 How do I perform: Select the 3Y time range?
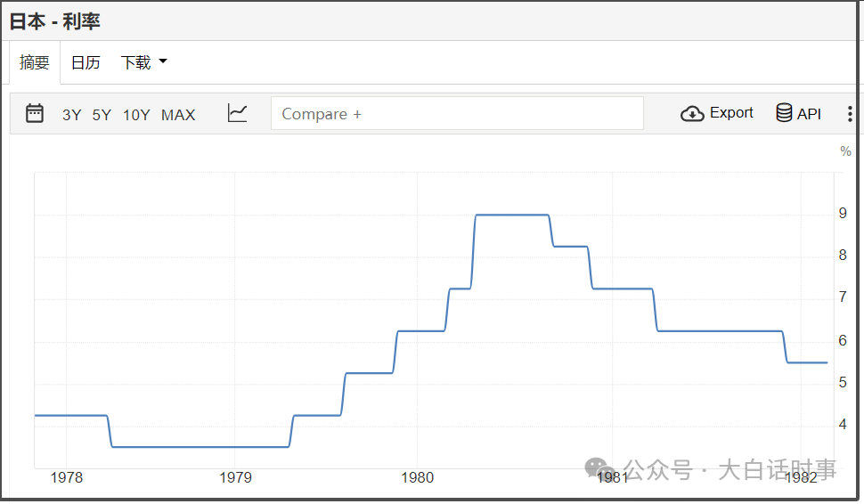pos(71,114)
